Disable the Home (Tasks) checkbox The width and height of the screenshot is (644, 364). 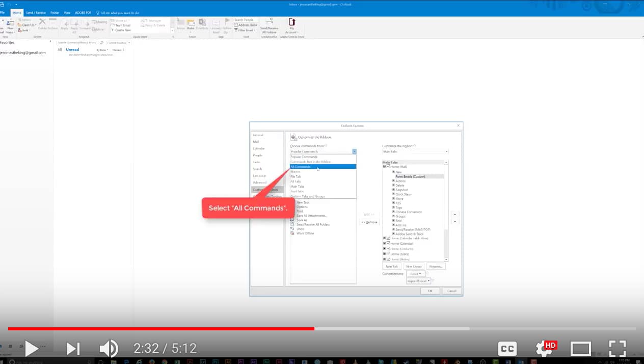click(x=389, y=254)
